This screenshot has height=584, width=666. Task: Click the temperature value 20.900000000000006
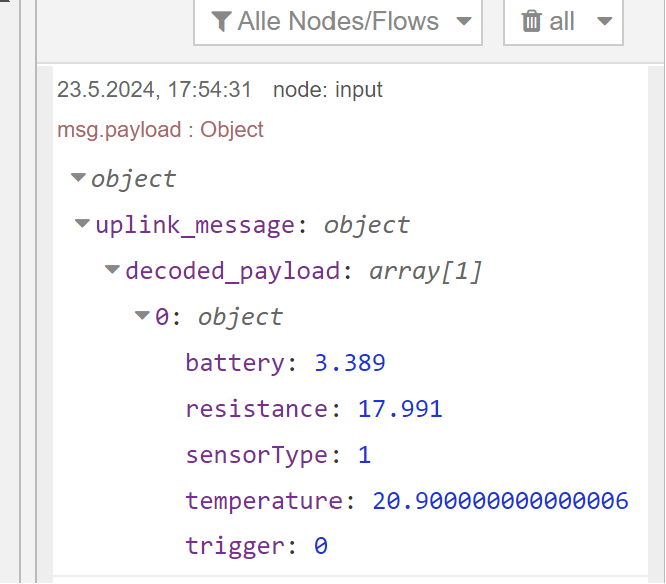click(x=500, y=501)
